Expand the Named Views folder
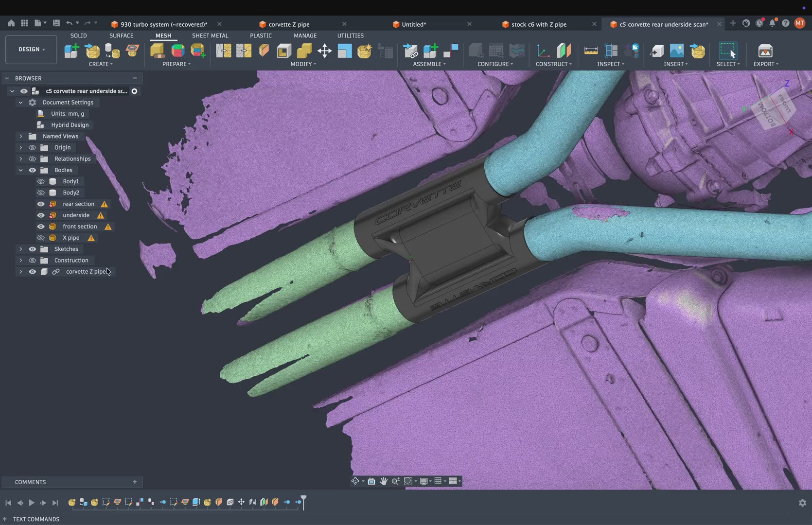812x525 pixels. pyautogui.click(x=20, y=136)
